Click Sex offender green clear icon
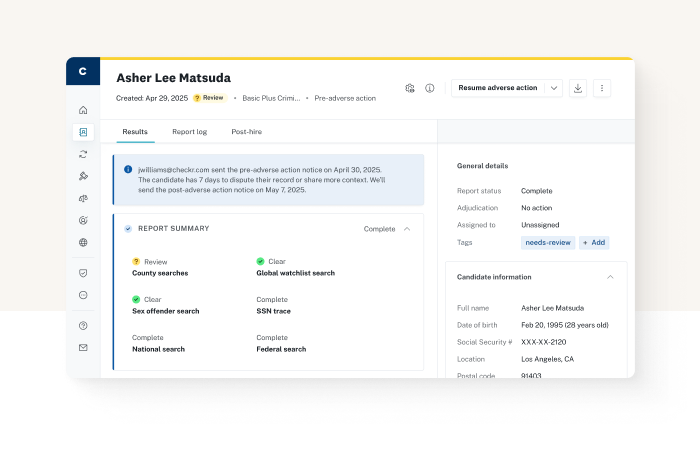 (x=136, y=299)
